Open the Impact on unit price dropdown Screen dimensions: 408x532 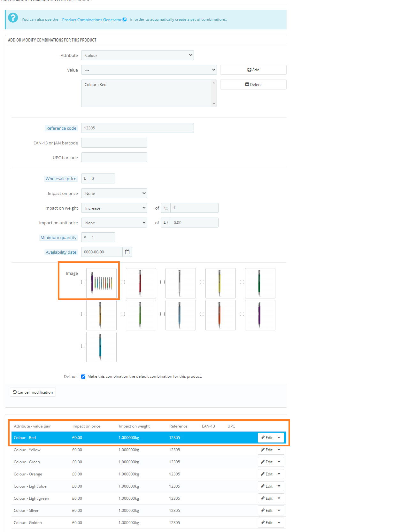114,223
